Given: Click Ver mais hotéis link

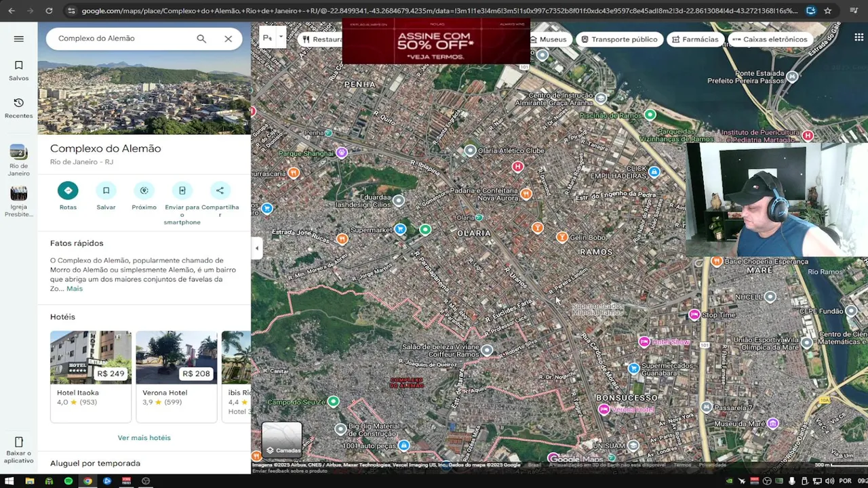Looking at the screenshot, I should [x=144, y=438].
